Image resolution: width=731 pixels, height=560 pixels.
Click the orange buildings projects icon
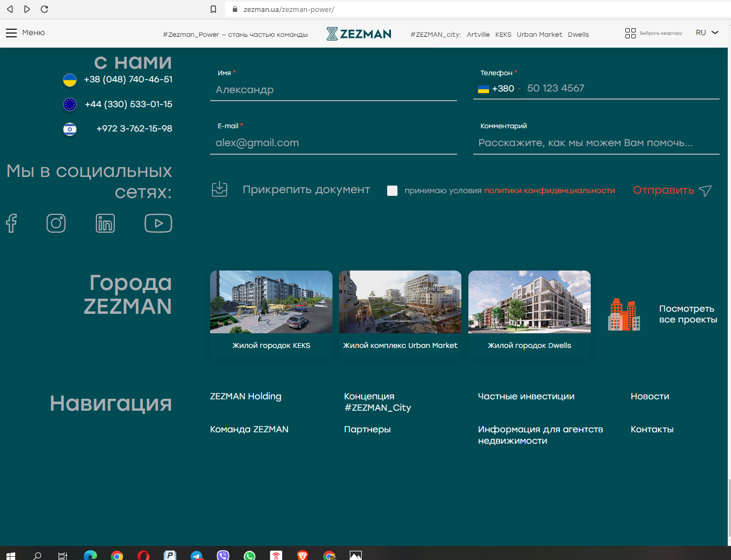(624, 314)
